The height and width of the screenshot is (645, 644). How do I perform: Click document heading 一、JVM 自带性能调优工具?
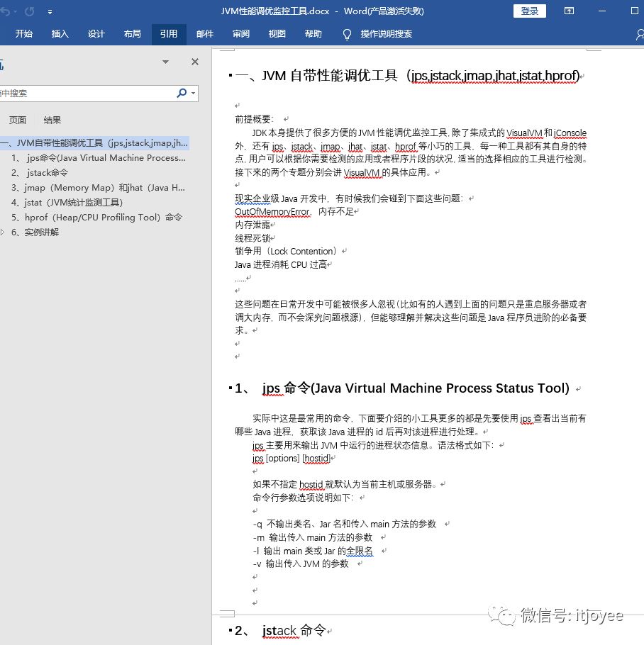pos(407,76)
